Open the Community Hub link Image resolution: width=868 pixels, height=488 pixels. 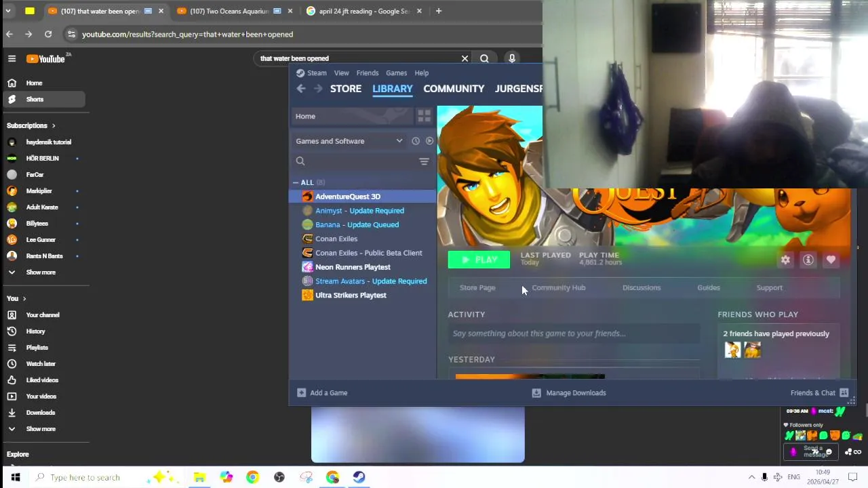click(x=559, y=287)
